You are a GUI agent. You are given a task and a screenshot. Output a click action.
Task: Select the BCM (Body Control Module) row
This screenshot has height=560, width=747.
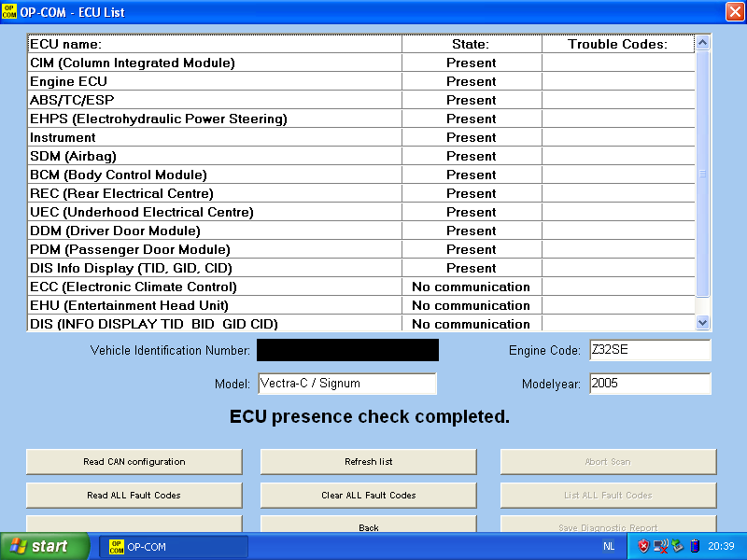pos(361,175)
